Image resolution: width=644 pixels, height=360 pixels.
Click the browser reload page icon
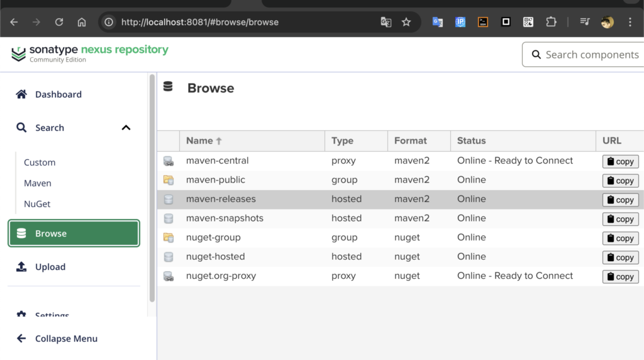tap(59, 22)
